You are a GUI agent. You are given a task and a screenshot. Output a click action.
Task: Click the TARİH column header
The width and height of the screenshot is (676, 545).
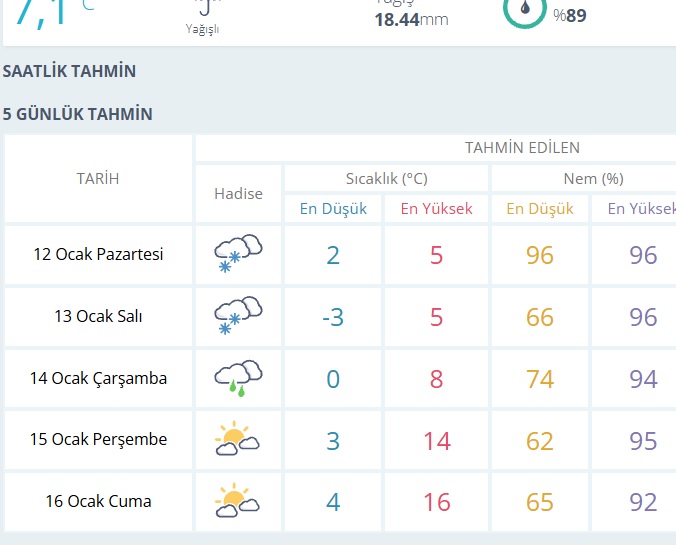98,178
